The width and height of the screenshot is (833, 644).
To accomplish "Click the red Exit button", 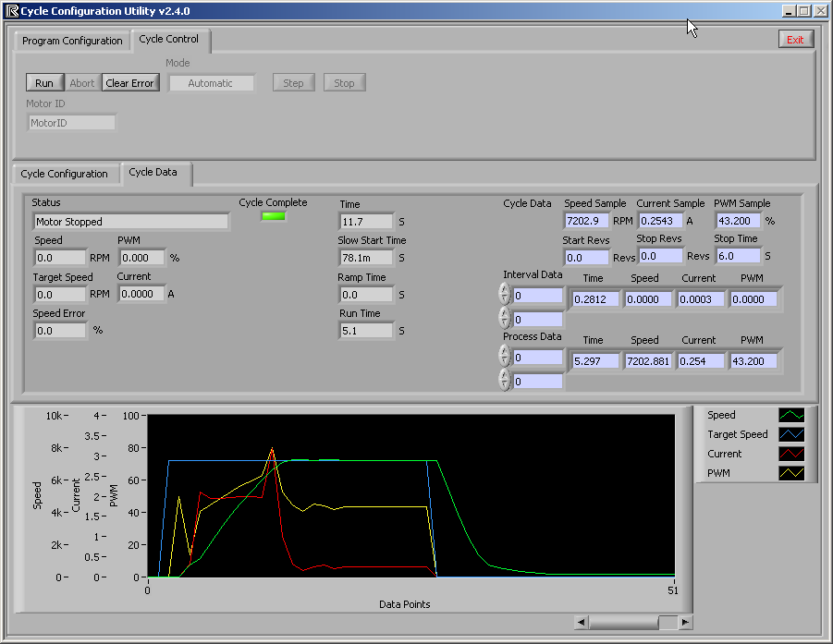I will 795,40.
